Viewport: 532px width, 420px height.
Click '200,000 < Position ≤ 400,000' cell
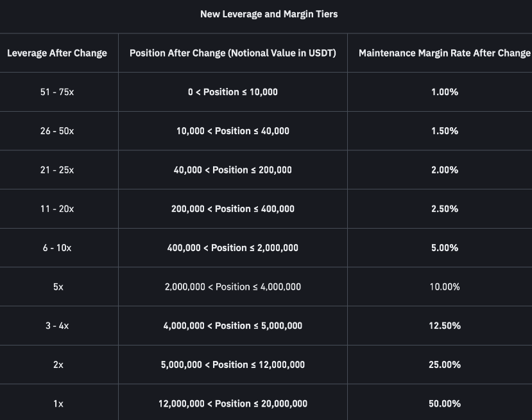[233, 209]
